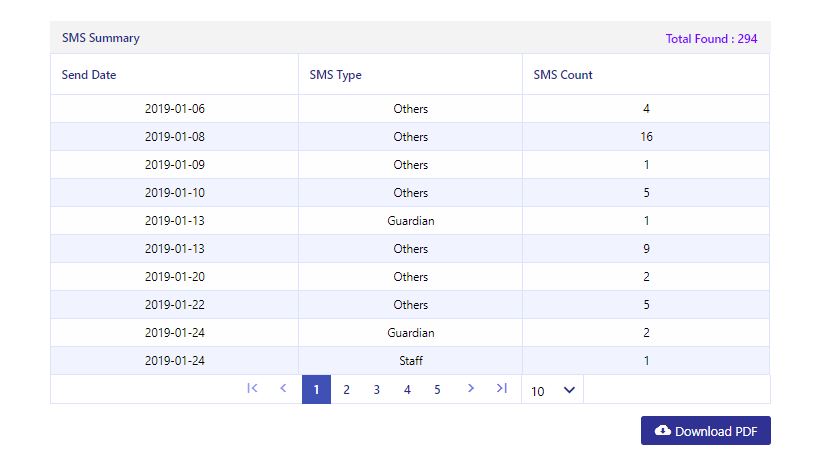Click Others type in 2019-01-20 row

pyautogui.click(x=411, y=277)
